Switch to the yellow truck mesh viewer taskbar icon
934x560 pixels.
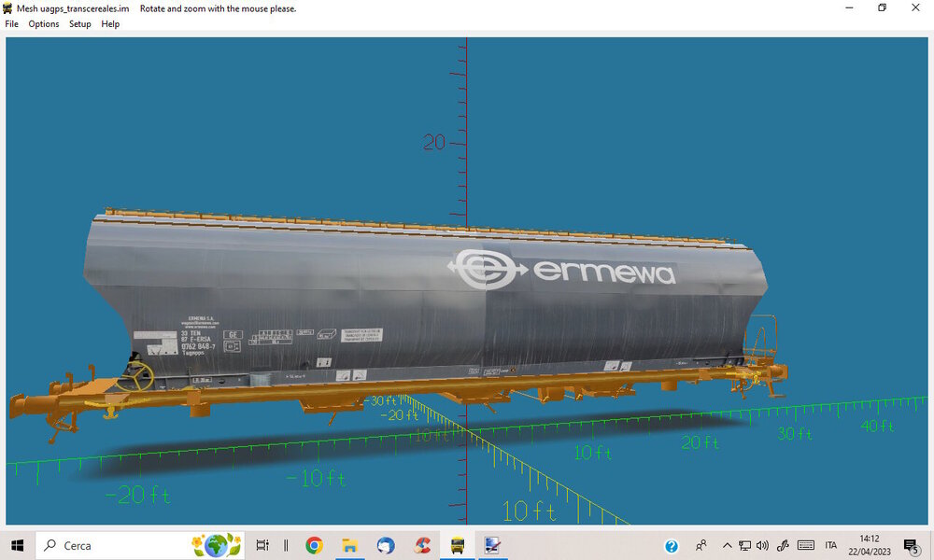[458, 545]
